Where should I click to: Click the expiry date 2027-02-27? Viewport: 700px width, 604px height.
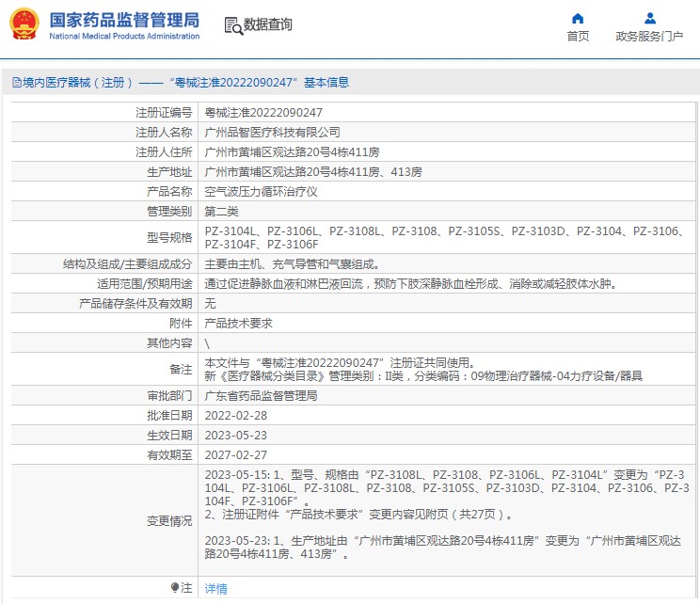click(x=235, y=454)
